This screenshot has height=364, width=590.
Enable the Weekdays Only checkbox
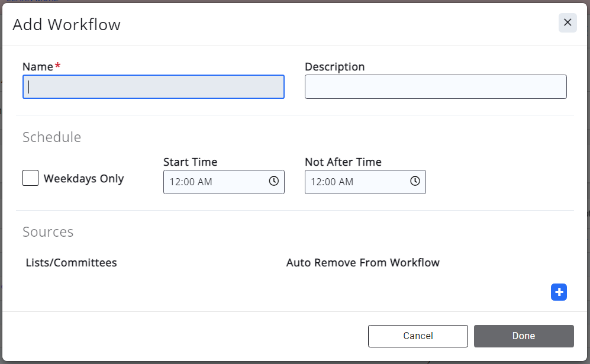[x=31, y=178]
